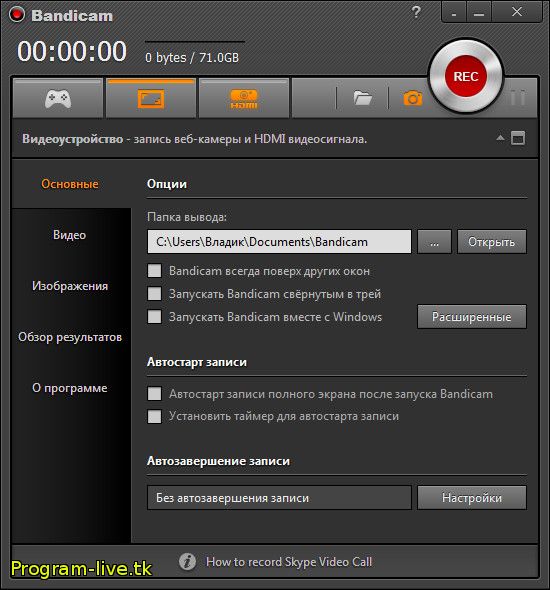Switch to the Видео tab

[x=70, y=235]
